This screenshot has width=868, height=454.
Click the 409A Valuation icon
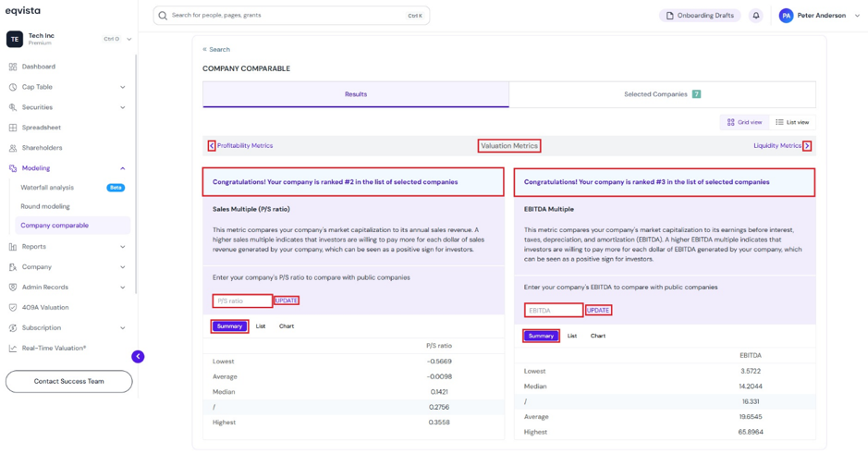pyautogui.click(x=13, y=307)
